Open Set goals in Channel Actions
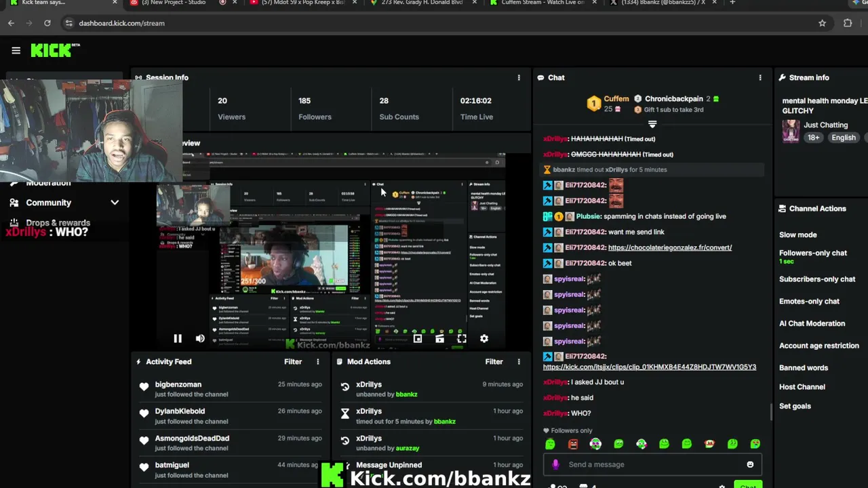Image resolution: width=868 pixels, height=488 pixels. pos(795,406)
